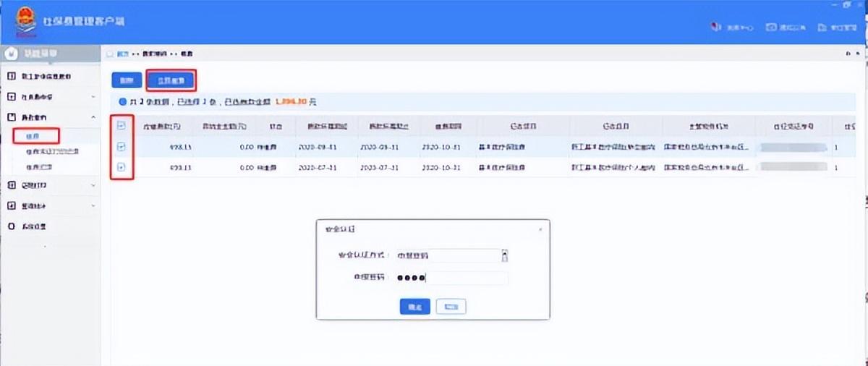The height and width of the screenshot is (366, 868).
Task: Focus the declaration password field
Action: click(x=452, y=278)
